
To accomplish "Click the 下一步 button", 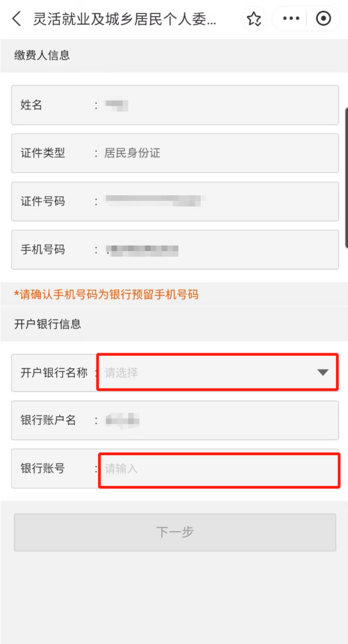I will [x=175, y=533].
